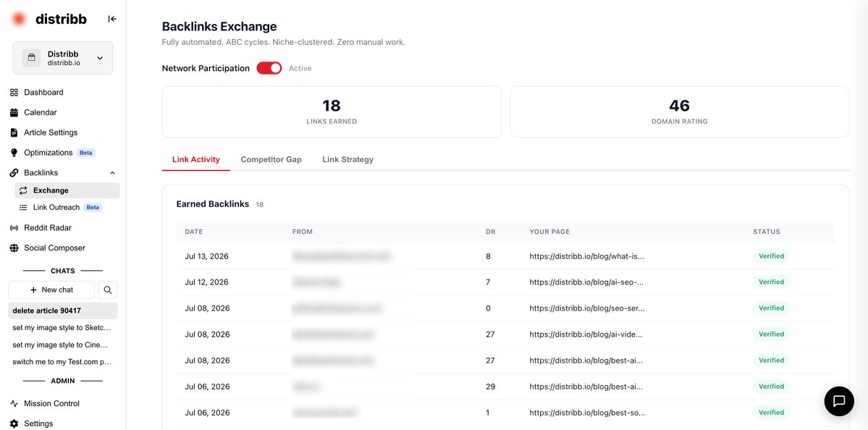Click the Earned Backlinks heading
This screenshot has height=430, width=868.
click(x=213, y=204)
